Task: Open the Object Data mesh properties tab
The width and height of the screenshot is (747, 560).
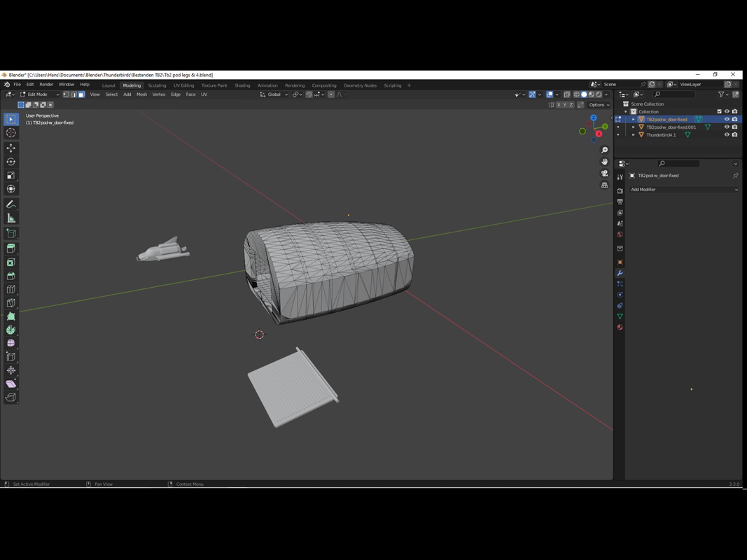Action: tap(620, 316)
